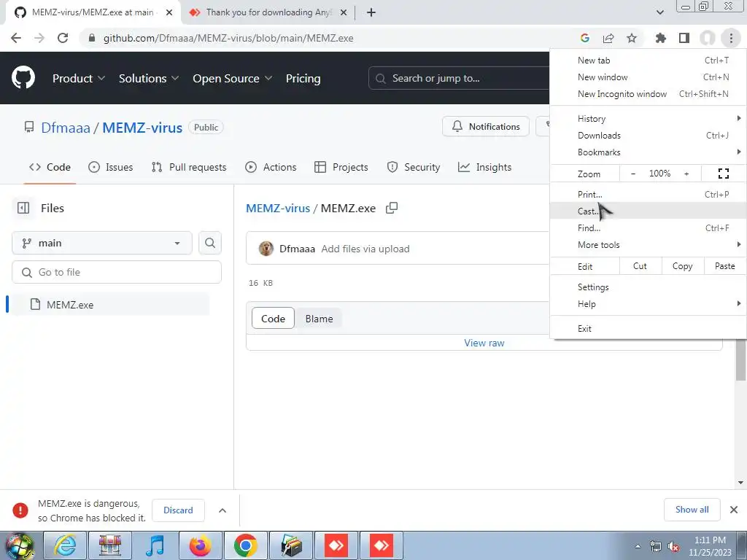The height and width of the screenshot is (560, 747).
Task: Expand the History submenu
Action: coord(648,119)
